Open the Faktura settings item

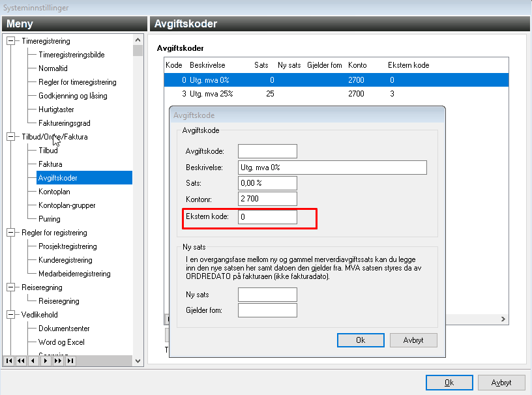[x=50, y=164]
